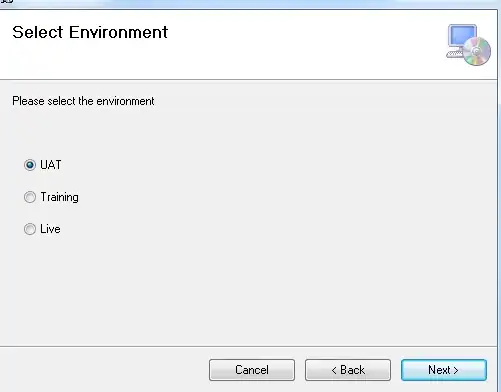Viewport: 501px width, 392px height.
Task: Click the Training option label text
Action: [x=59, y=197]
